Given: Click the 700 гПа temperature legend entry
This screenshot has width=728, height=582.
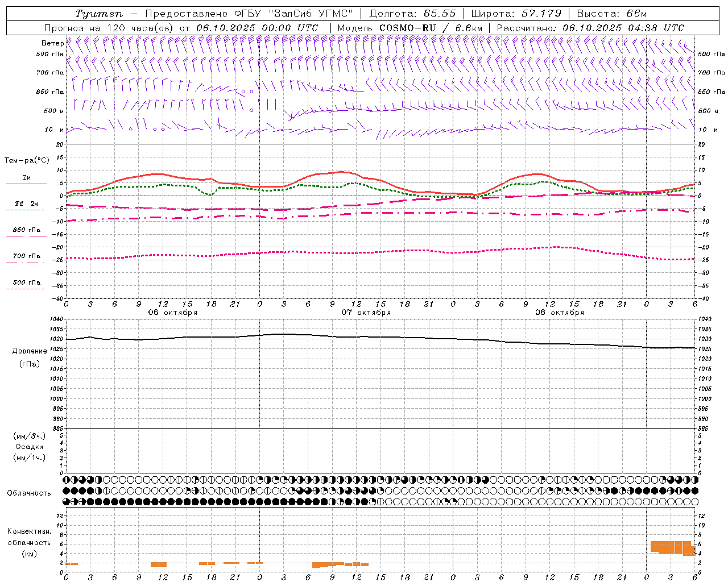Looking at the screenshot, I should [26, 256].
